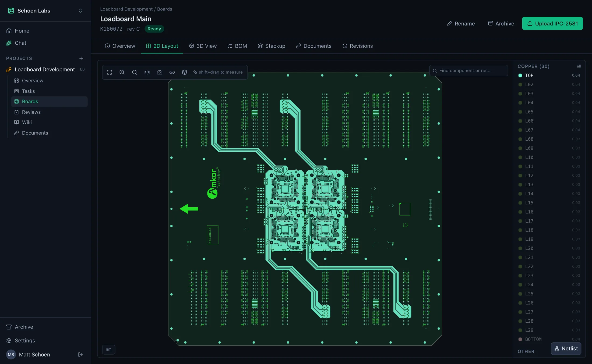
Task: Click the Find component or net field
Action: (x=468, y=70)
